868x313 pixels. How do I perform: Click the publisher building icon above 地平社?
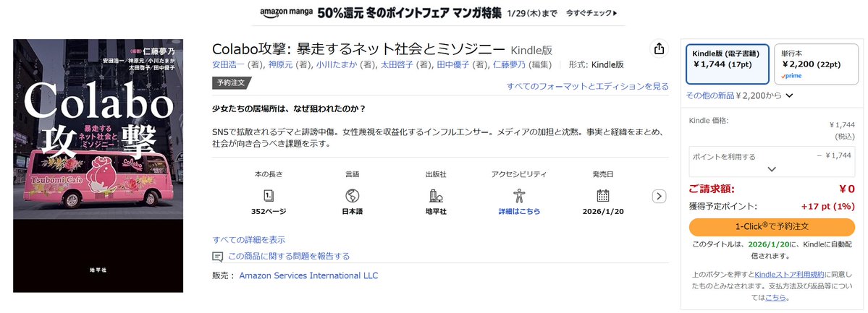tap(437, 195)
